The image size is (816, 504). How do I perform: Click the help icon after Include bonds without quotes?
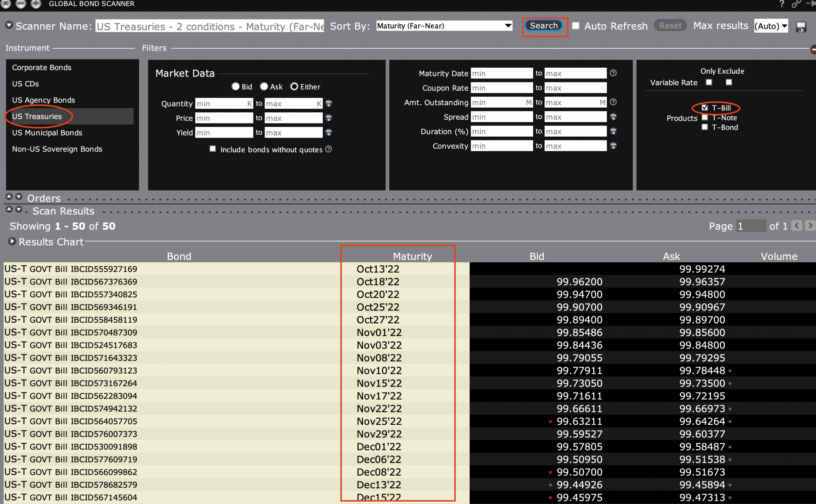(x=329, y=149)
